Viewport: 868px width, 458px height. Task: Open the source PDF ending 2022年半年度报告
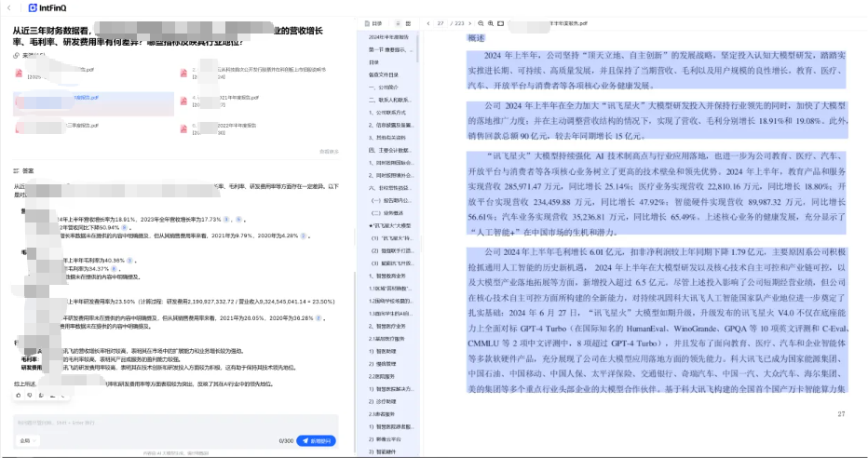[221, 128]
